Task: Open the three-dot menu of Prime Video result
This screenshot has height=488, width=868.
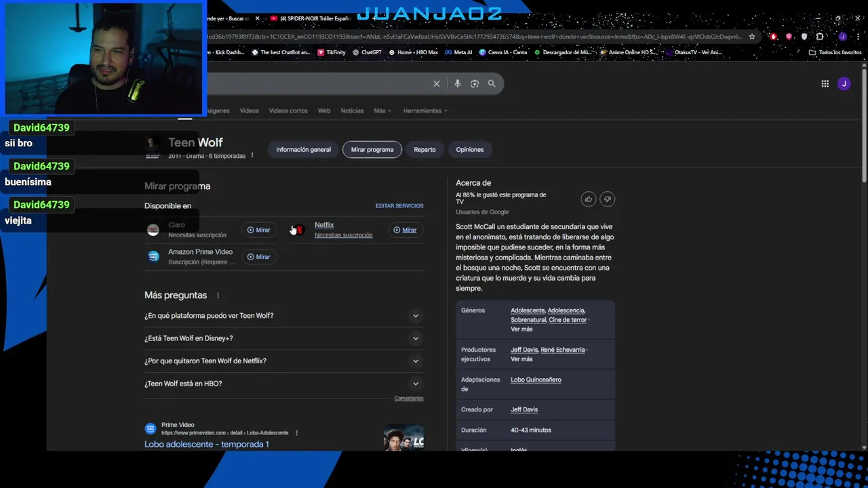Action: [x=296, y=433]
